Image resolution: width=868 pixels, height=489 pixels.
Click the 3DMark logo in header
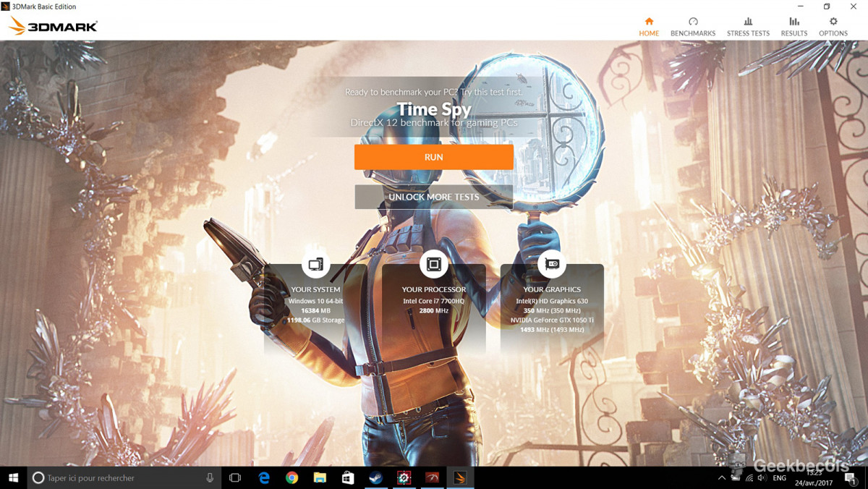[x=54, y=27]
